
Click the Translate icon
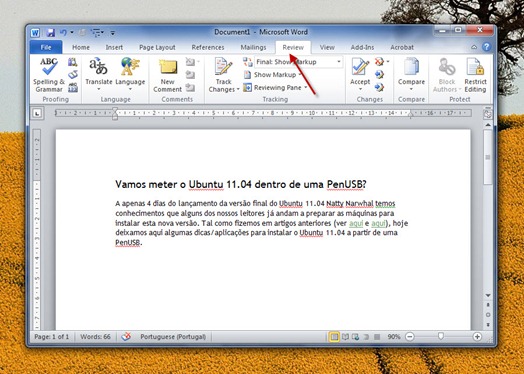(x=99, y=66)
